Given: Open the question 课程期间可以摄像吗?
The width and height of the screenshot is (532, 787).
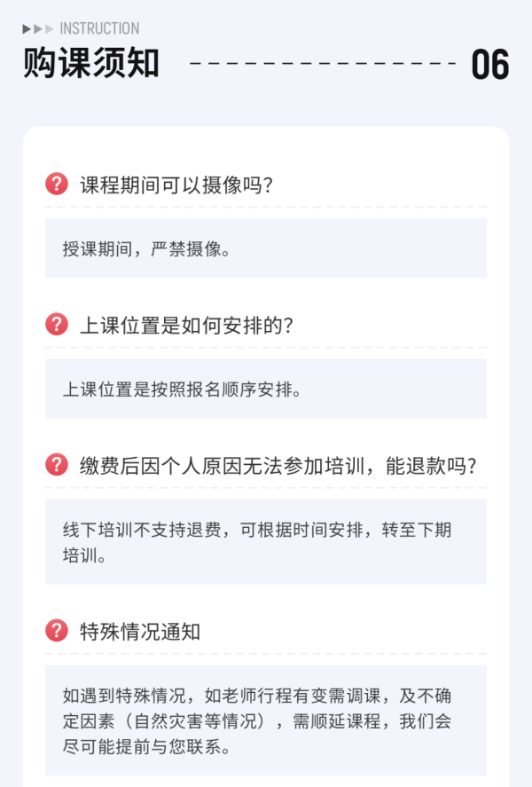Looking at the screenshot, I should 176,185.
